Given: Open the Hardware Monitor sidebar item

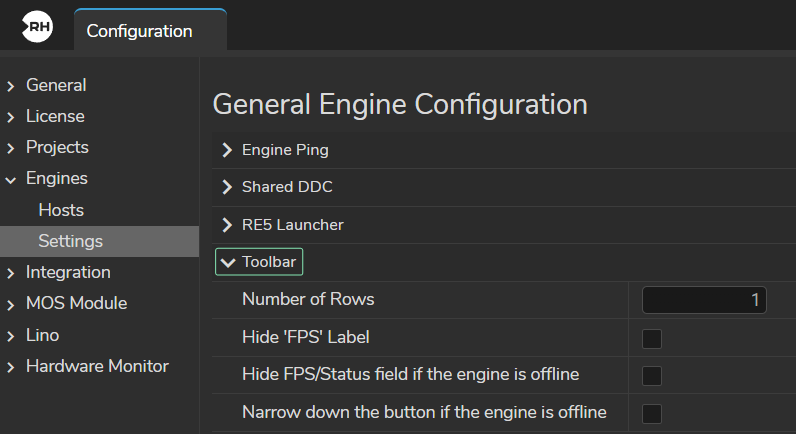Looking at the screenshot, I should pos(97,366).
